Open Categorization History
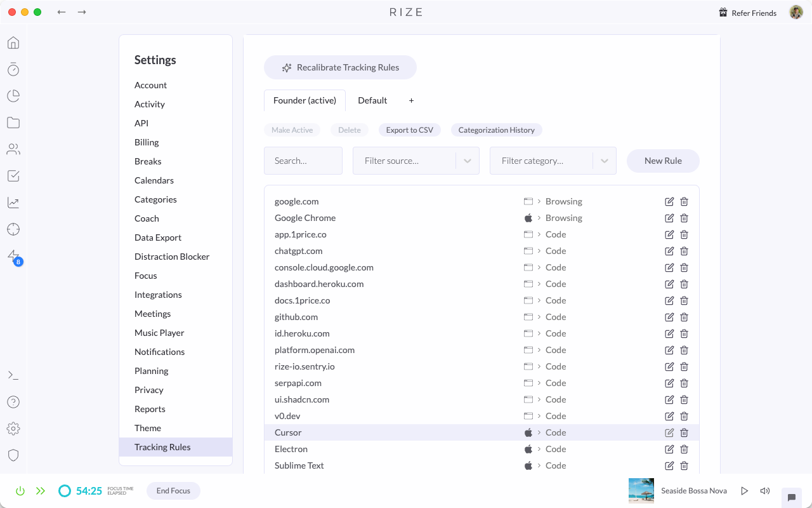Screen dimensions: 812x508 [x=497, y=130]
